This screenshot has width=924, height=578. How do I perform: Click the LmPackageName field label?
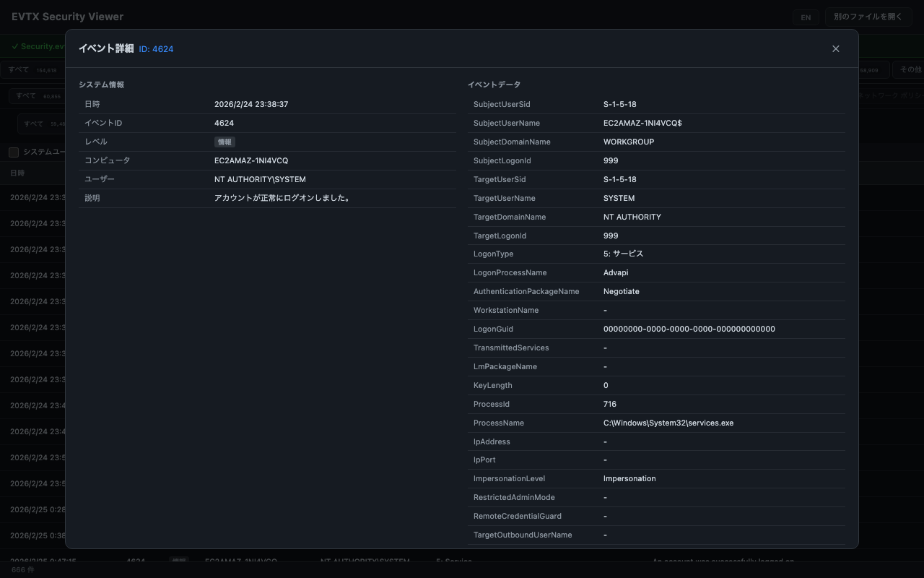[x=505, y=366]
